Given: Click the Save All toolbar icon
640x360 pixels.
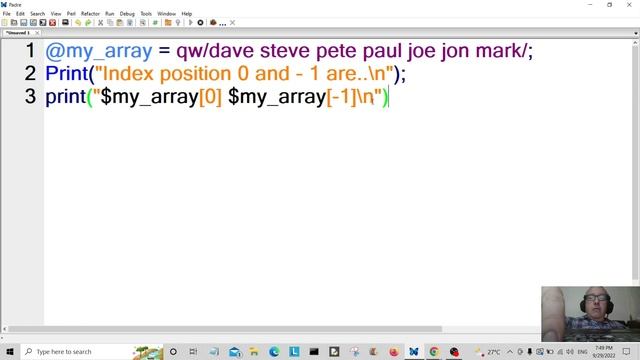Looking at the screenshot, I should click(43, 23).
